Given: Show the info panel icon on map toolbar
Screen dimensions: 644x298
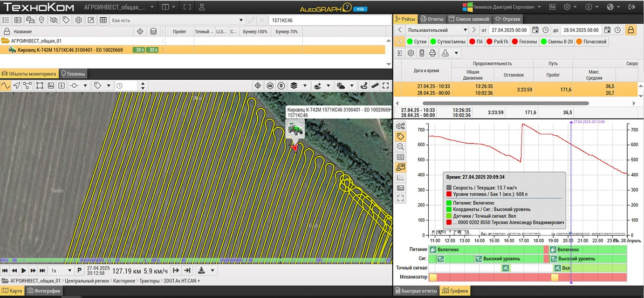Looking at the screenshot, I should pyautogui.click(x=62, y=86).
